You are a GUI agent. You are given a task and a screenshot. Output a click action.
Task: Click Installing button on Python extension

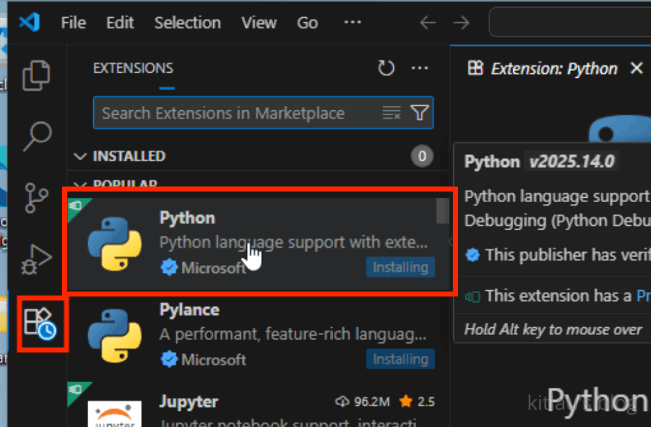[400, 267]
